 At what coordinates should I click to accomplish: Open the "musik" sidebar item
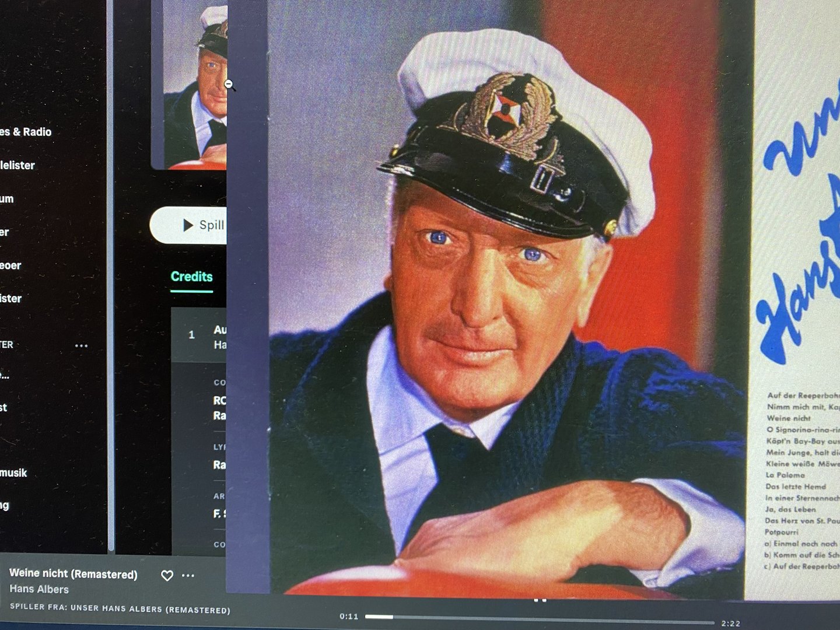(13, 473)
